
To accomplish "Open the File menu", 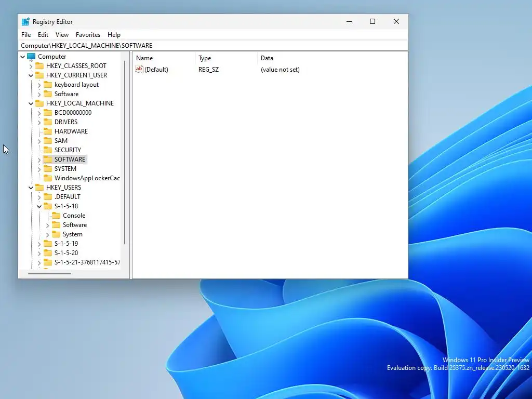I will [26, 35].
